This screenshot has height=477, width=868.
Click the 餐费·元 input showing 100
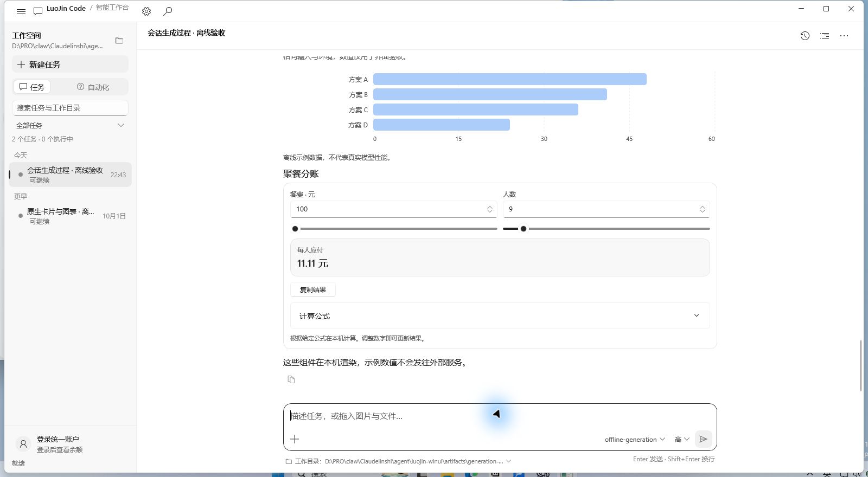[394, 209]
